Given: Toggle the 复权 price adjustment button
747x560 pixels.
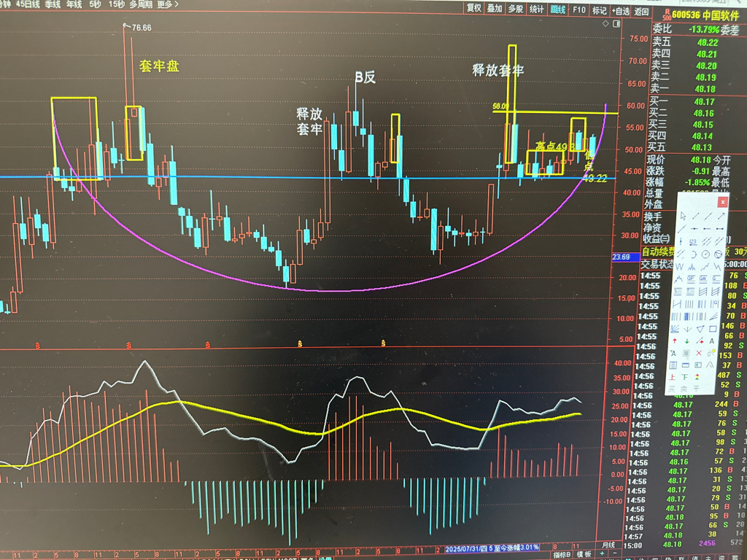Looking at the screenshot, I should [x=474, y=8].
